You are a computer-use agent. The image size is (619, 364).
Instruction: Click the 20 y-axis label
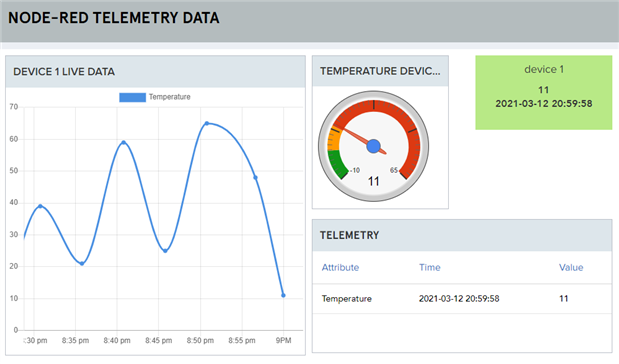pyautogui.click(x=14, y=266)
